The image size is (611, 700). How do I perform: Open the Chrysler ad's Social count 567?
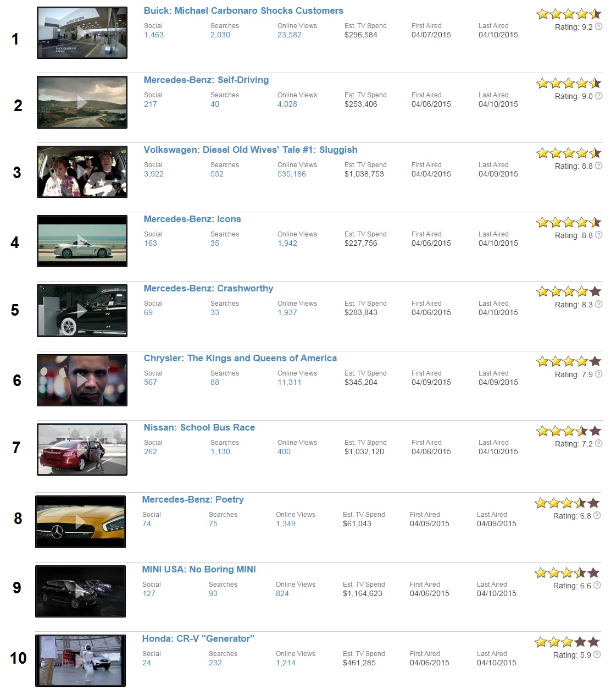pyautogui.click(x=151, y=382)
